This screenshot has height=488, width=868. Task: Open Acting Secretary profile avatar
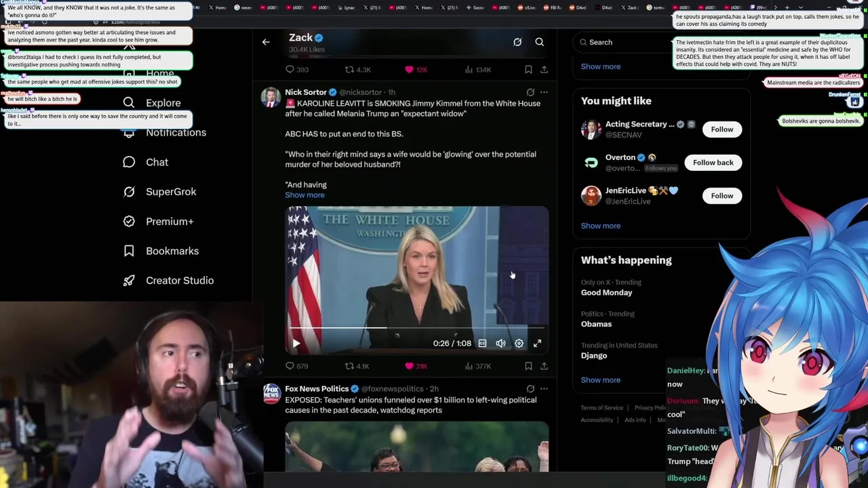[x=591, y=129]
